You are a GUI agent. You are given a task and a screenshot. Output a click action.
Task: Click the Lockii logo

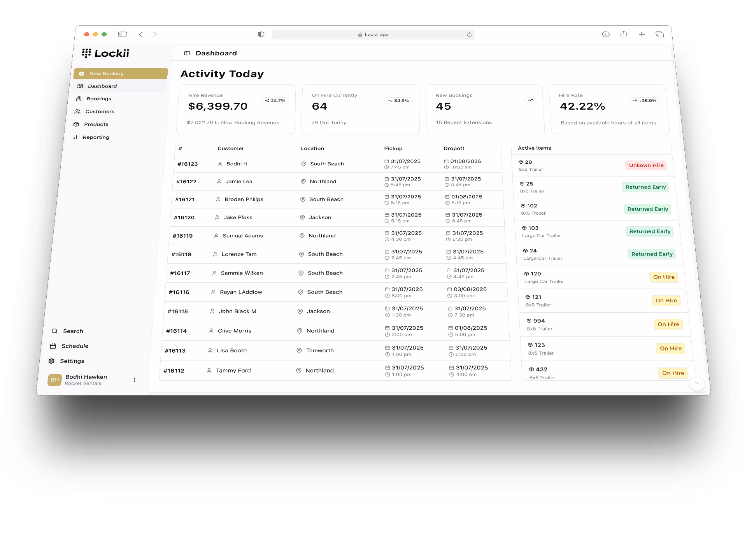tap(105, 53)
